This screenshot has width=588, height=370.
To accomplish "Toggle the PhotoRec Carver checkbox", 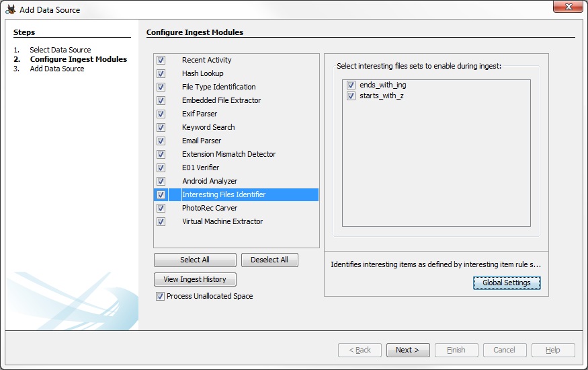I will click(161, 209).
